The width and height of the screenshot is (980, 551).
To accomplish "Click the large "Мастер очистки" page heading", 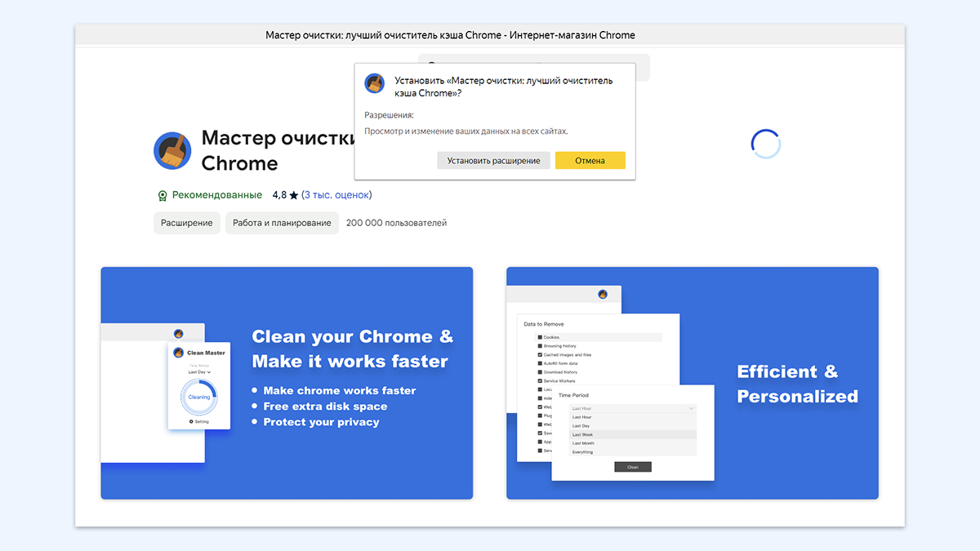I will 279,150.
